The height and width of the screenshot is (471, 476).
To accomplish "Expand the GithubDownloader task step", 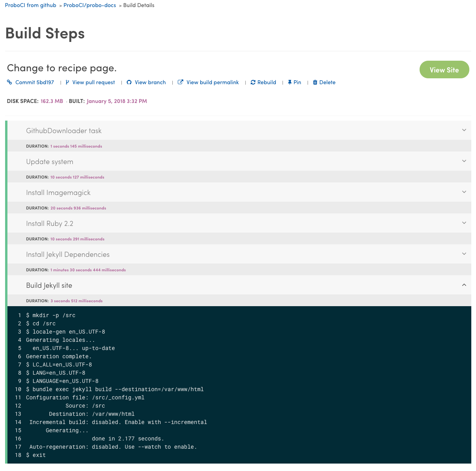I will coord(464,130).
